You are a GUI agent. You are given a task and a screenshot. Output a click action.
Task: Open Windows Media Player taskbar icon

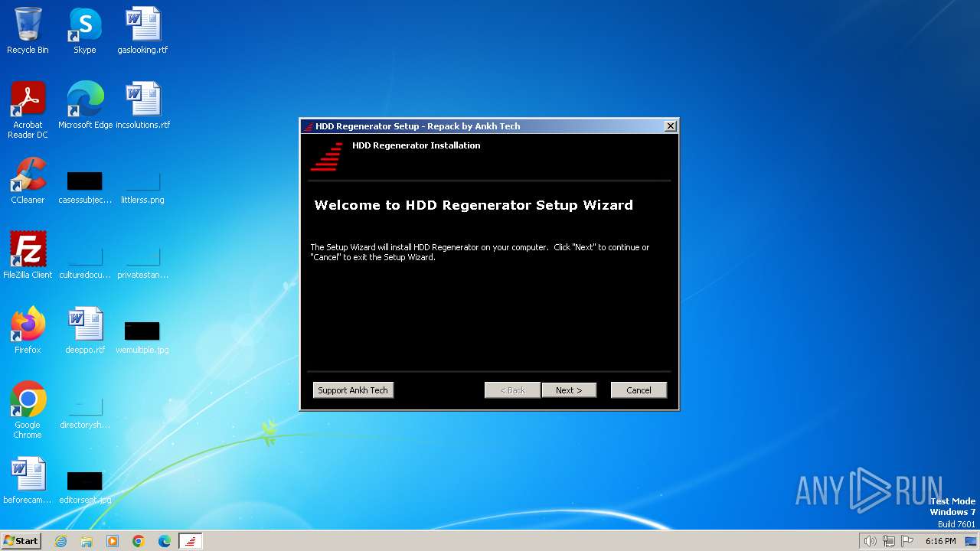113,541
